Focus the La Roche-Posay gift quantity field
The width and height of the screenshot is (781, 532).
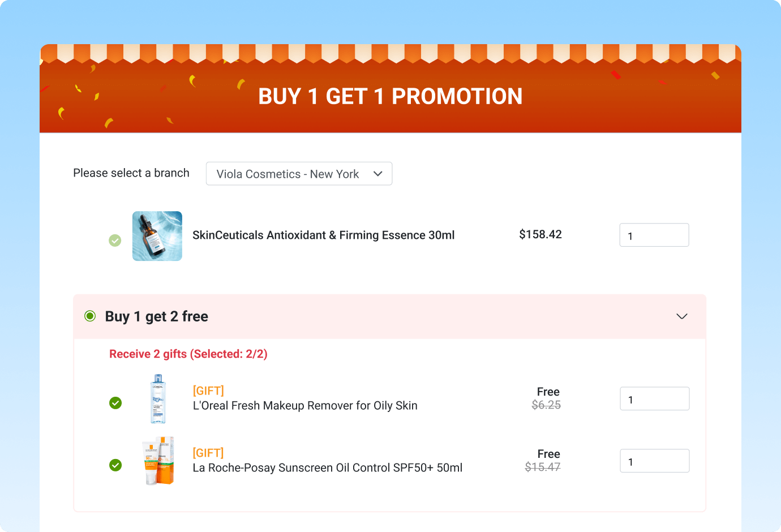click(x=655, y=461)
